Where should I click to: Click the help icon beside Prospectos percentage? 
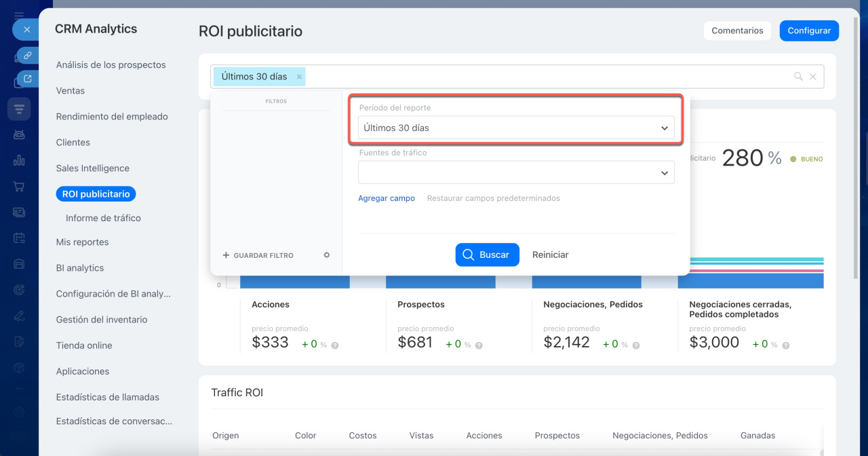tap(479, 345)
